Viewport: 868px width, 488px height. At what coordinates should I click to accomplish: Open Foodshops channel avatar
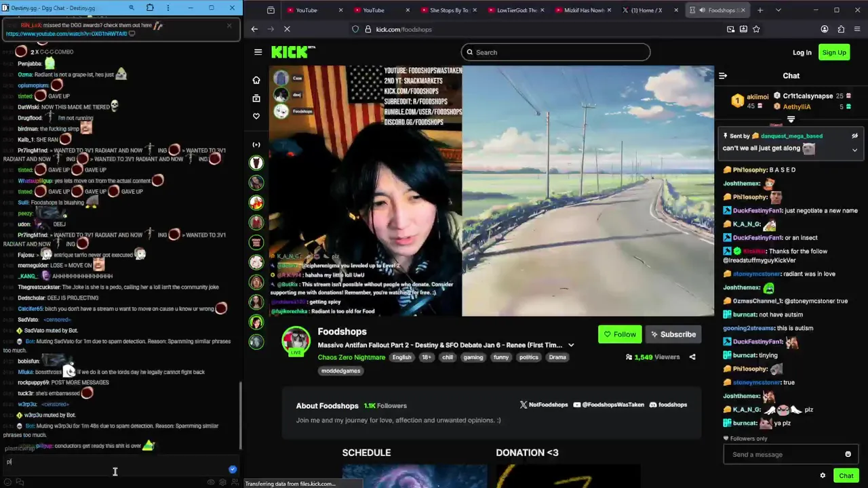(296, 340)
